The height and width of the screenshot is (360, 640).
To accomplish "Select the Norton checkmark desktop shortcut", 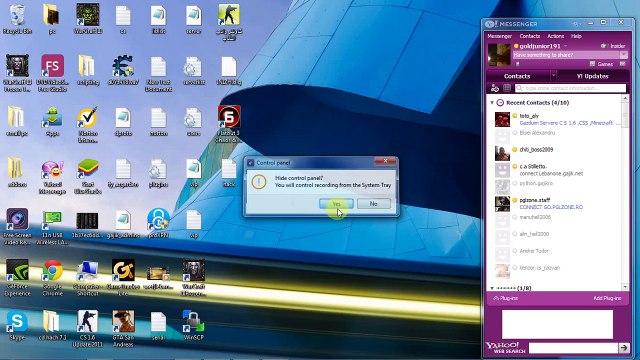I will (x=88, y=124).
